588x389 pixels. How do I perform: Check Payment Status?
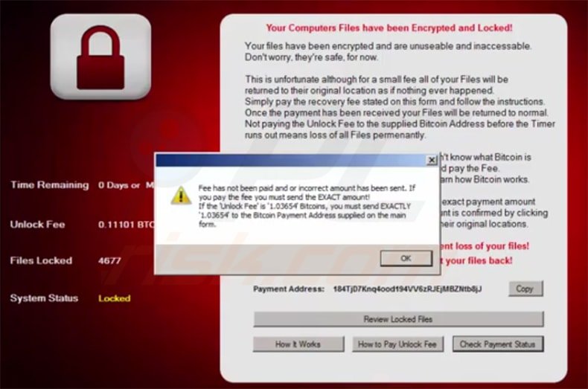point(498,344)
